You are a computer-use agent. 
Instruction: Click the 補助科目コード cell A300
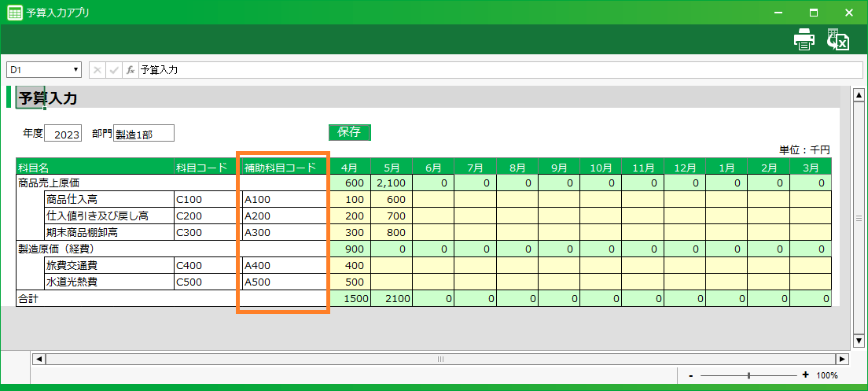click(284, 232)
